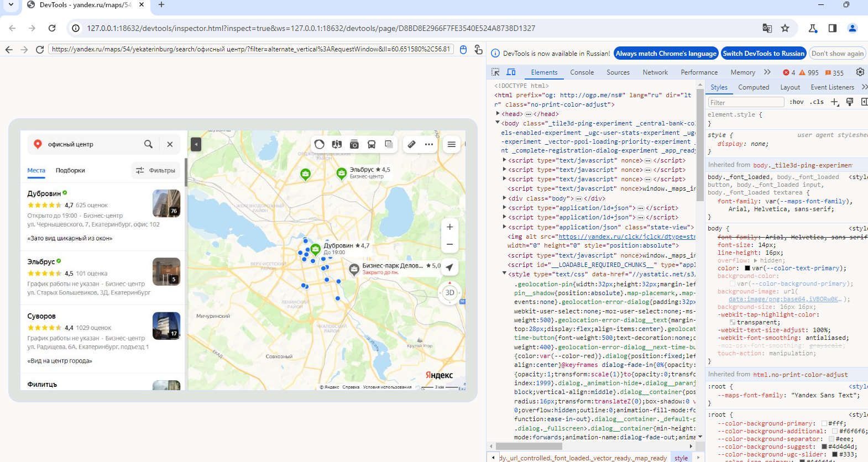Click the my location arrow icon
The height and width of the screenshot is (462, 868).
coord(449,267)
